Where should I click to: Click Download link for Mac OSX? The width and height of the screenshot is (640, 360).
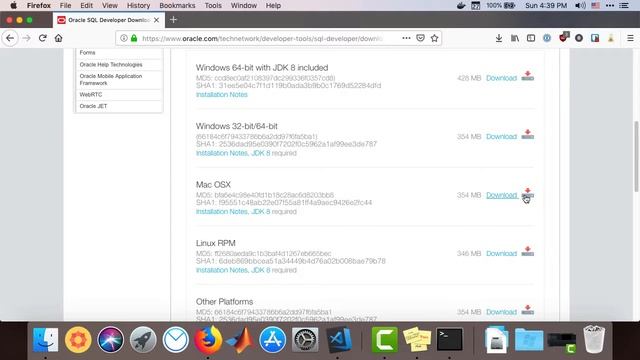501,195
